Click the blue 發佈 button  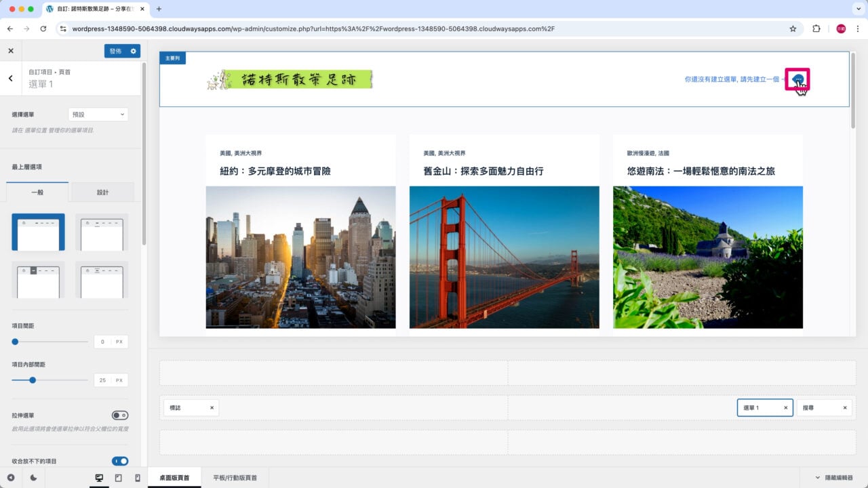pyautogui.click(x=115, y=51)
